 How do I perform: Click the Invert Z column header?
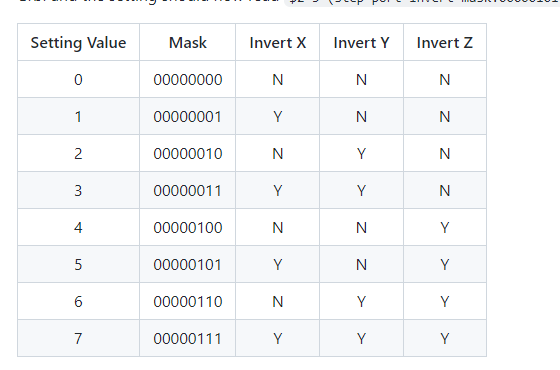(x=445, y=42)
